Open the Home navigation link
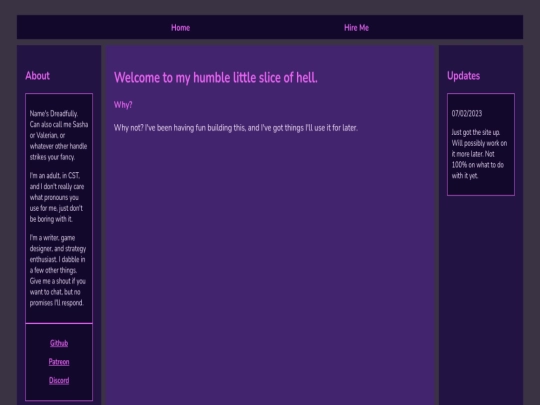The height and width of the screenshot is (405, 540). click(x=180, y=28)
